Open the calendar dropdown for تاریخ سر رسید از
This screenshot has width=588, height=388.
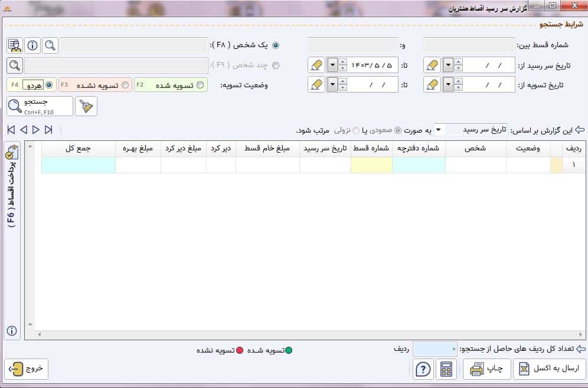coord(449,65)
